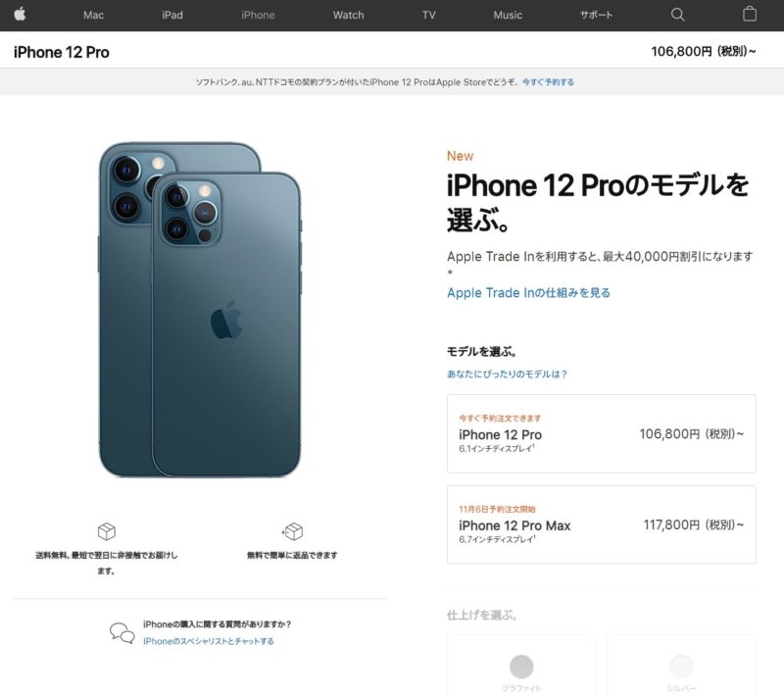Open iPhoneのスペシャリストとチャットする link
784x696 pixels.
[208, 641]
